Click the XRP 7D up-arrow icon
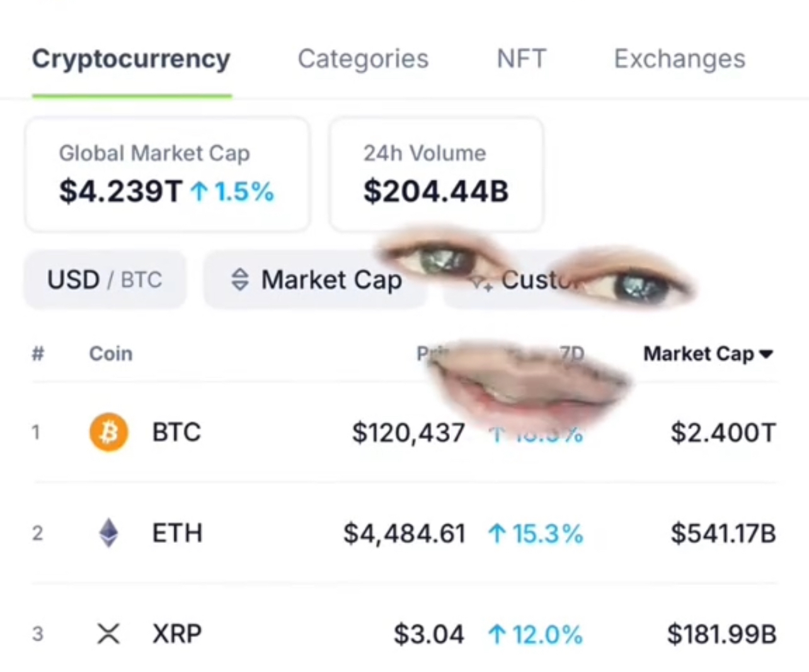Image resolution: width=809 pixels, height=672 pixels. 497,634
